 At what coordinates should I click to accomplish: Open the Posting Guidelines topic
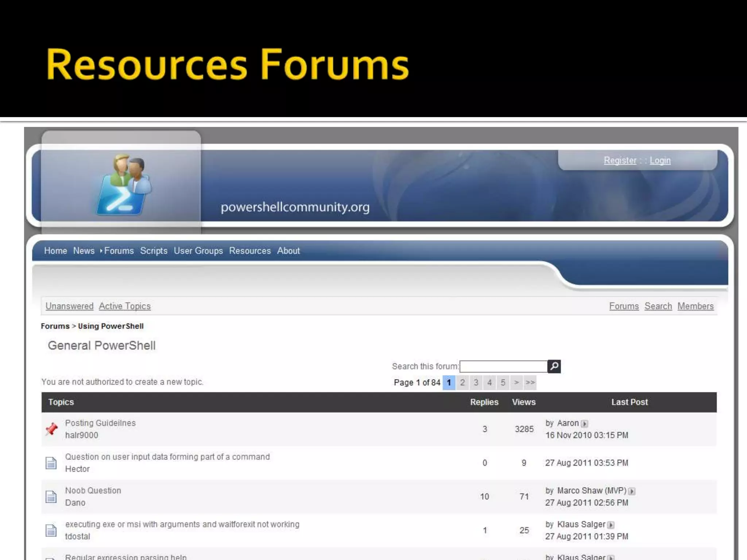pos(100,423)
